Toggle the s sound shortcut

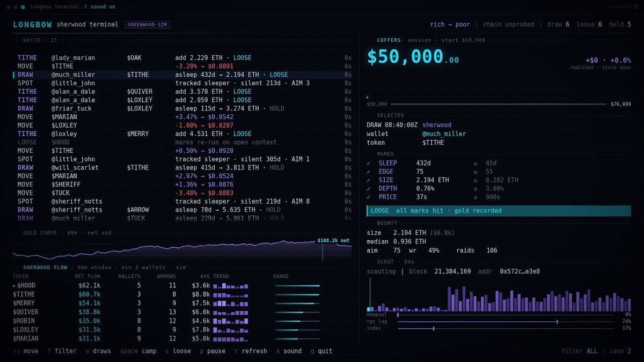[289, 351]
